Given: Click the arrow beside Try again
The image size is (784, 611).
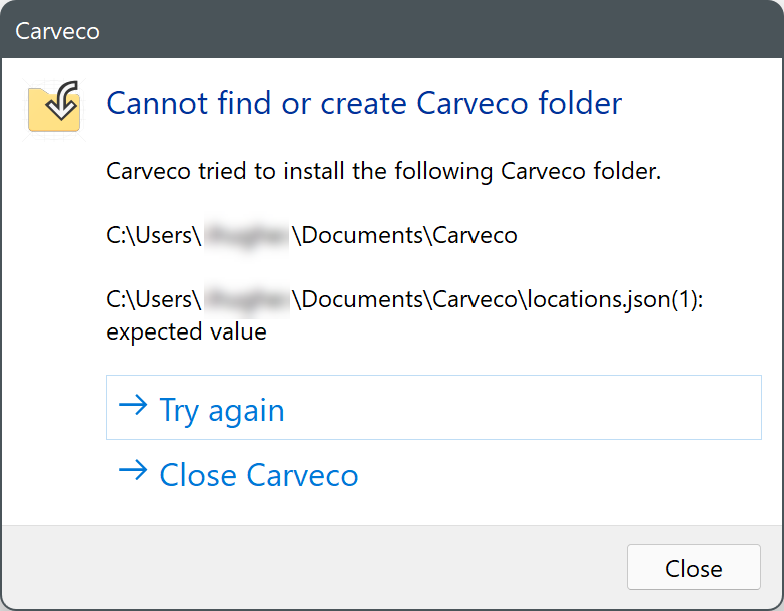Looking at the screenshot, I should click(133, 405).
